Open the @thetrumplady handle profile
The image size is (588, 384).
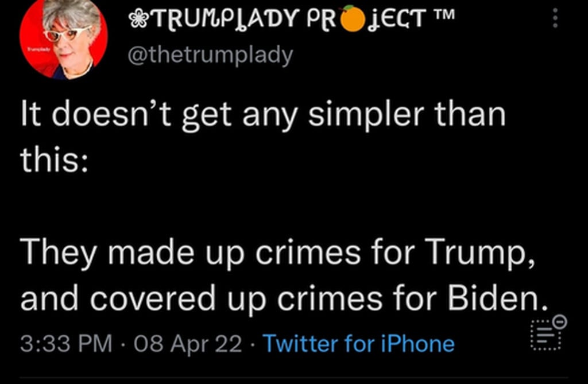tap(209, 55)
